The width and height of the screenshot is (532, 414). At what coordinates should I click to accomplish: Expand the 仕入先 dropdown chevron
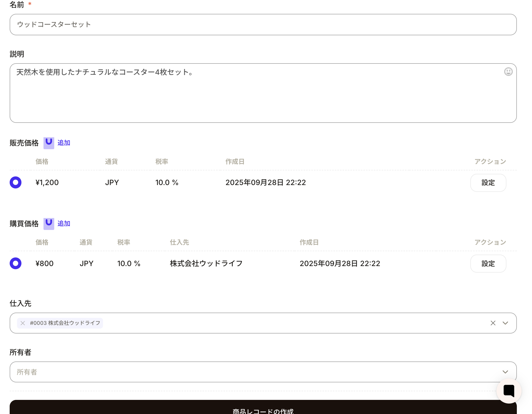coord(505,323)
